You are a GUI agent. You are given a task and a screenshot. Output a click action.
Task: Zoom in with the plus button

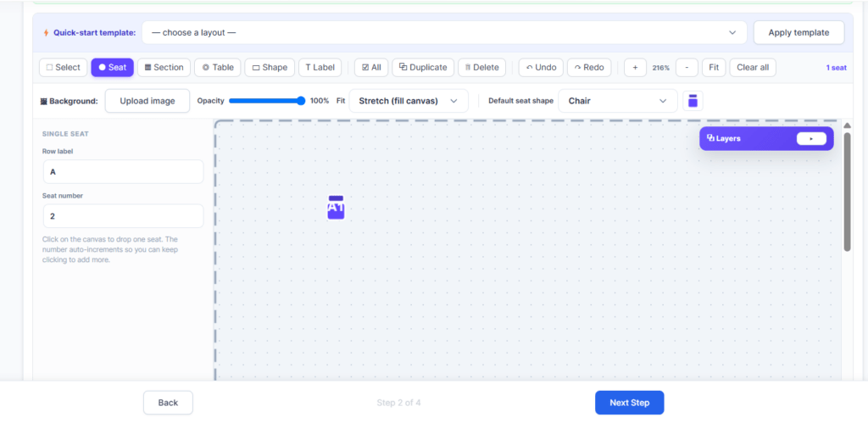click(x=636, y=68)
